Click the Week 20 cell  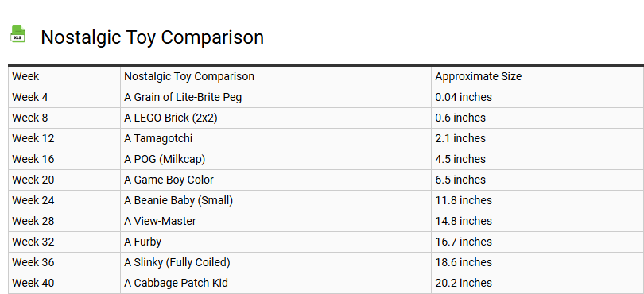point(64,180)
